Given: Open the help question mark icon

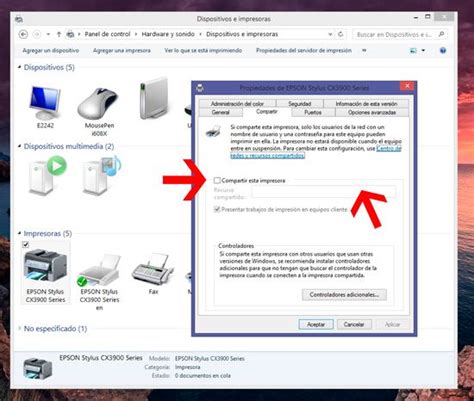Looking at the screenshot, I should 443,51.
